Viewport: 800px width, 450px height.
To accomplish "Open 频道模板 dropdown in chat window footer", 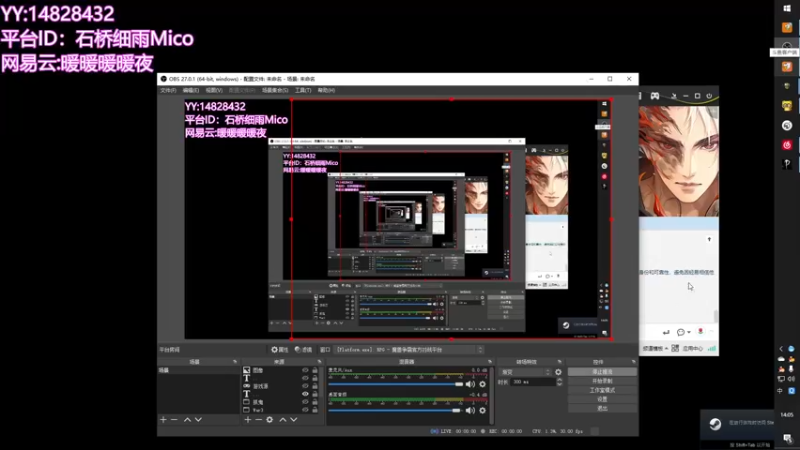I will (656, 348).
